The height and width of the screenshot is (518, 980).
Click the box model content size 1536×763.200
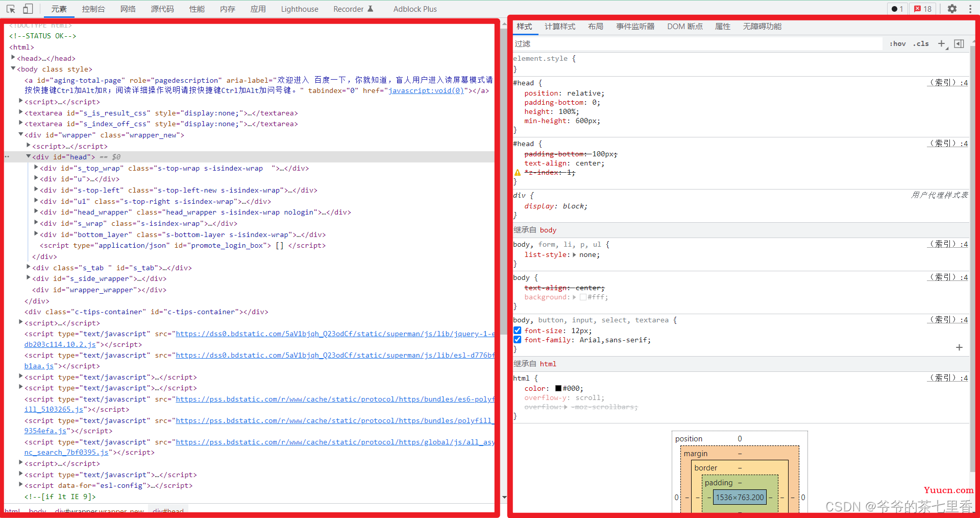click(740, 497)
